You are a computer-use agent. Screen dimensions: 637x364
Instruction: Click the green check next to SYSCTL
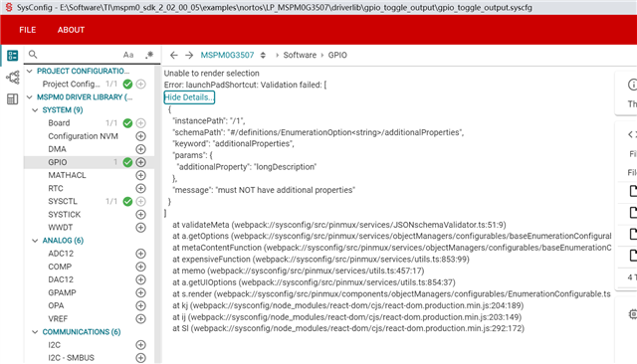(x=127, y=201)
